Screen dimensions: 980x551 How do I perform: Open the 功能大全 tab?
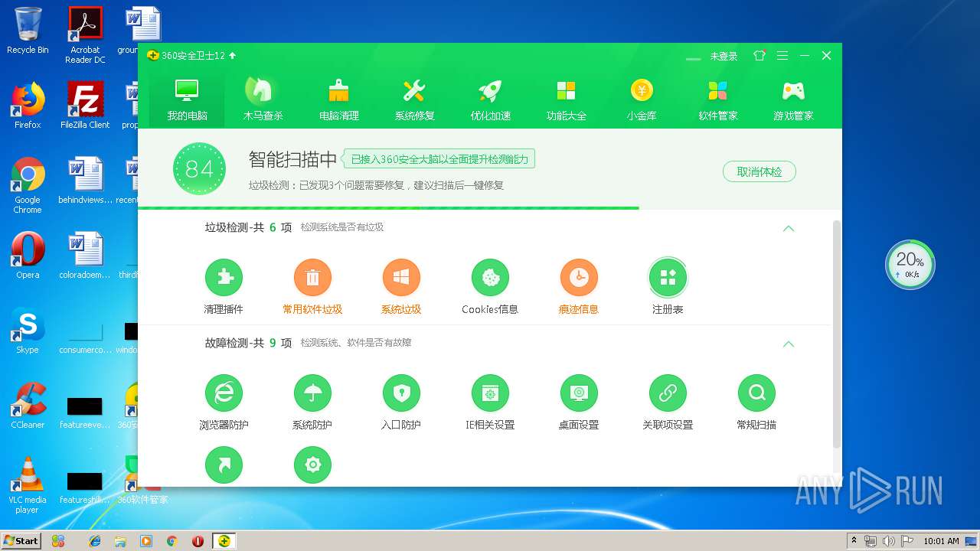(566, 99)
